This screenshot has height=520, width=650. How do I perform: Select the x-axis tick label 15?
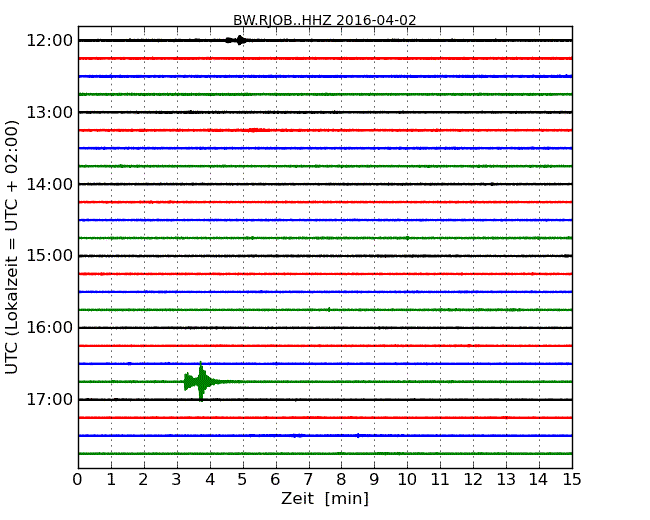click(572, 480)
